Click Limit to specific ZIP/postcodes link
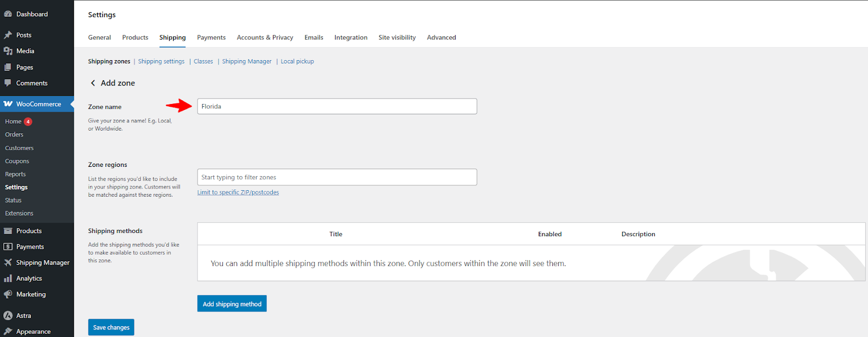 coord(238,192)
